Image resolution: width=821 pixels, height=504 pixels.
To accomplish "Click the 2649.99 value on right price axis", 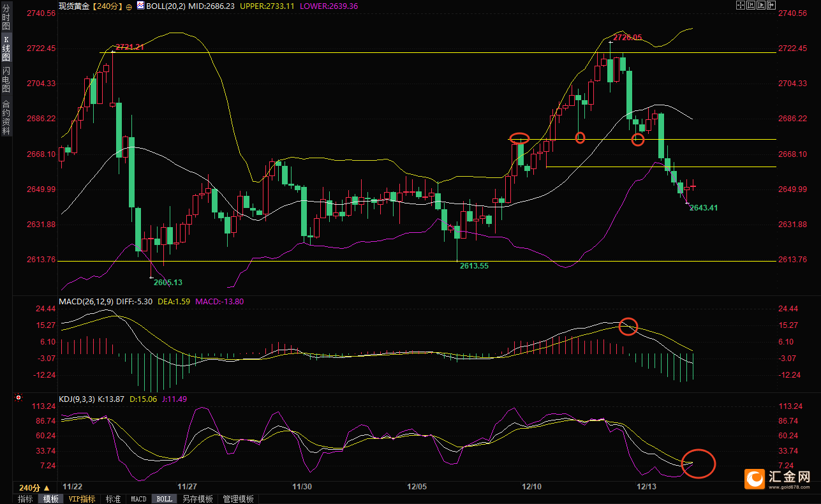I will tap(792, 189).
